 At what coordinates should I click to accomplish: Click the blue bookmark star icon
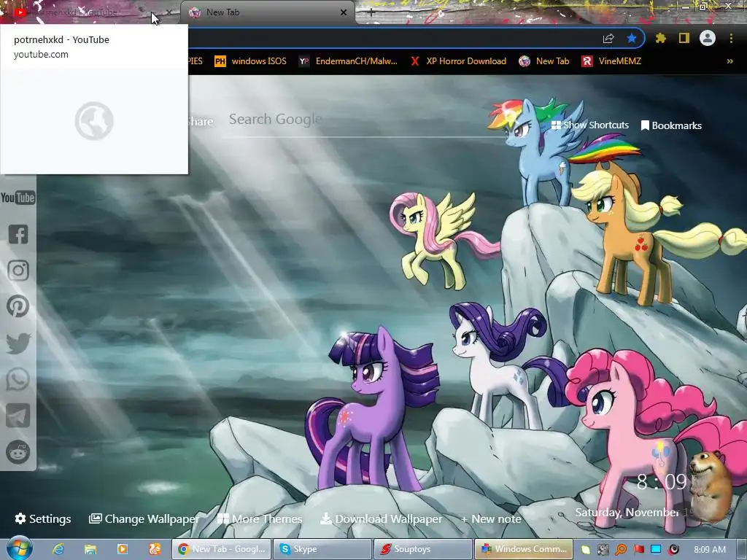pos(631,38)
